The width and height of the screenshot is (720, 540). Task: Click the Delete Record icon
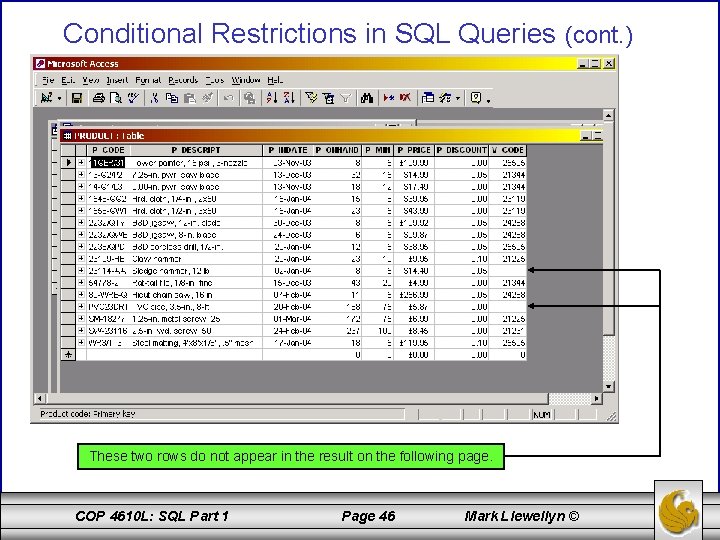tap(405, 98)
